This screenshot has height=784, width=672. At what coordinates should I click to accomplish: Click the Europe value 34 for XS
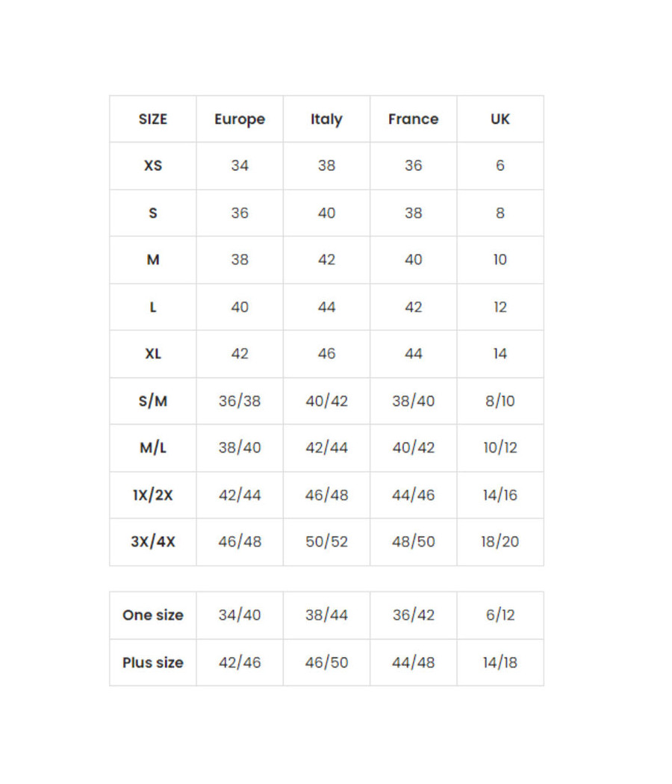pos(240,166)
